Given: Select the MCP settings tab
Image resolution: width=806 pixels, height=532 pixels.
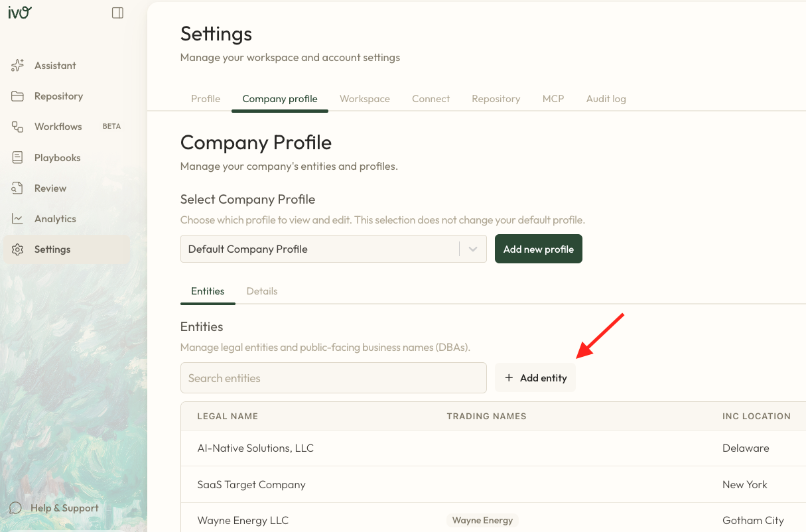Looking at the screenshot, I should (x=553, y=99).
